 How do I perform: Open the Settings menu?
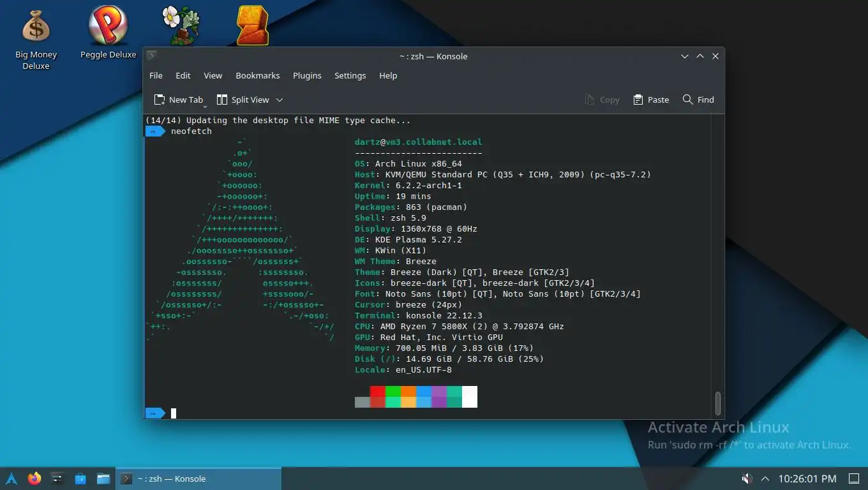(x=350, y=75)
